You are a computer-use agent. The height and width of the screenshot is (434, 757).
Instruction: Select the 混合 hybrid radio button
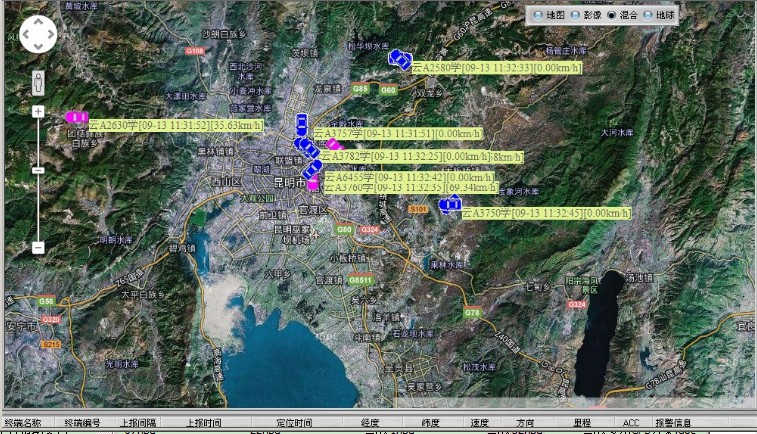(x=612, y=15)
